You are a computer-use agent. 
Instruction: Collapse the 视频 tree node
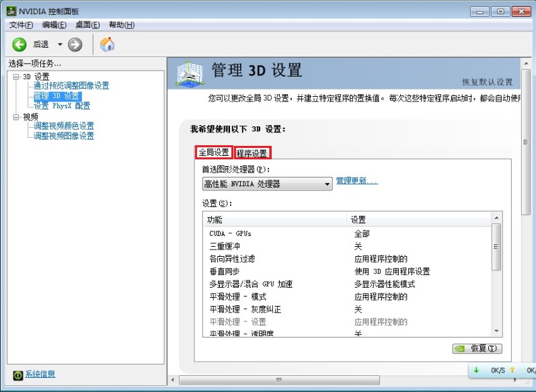[15, 117]
